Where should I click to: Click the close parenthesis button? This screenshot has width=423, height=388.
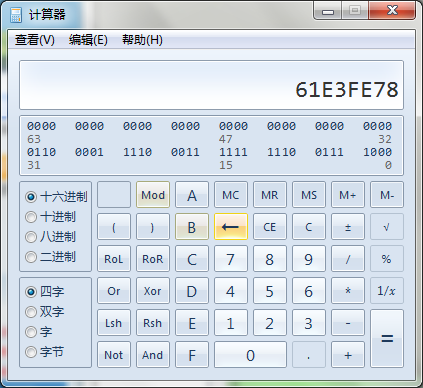(153, 227)
